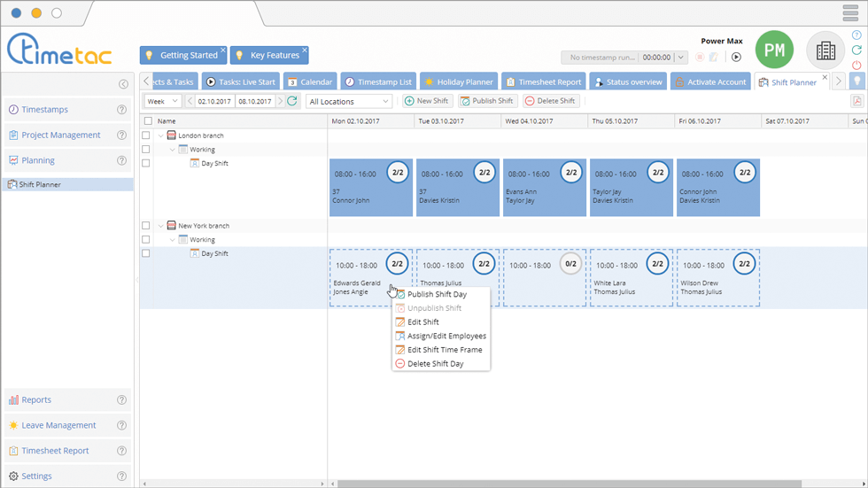Open help for Timestamps sidebar item
Screen dimensions: 868x488
click(122, 110)
